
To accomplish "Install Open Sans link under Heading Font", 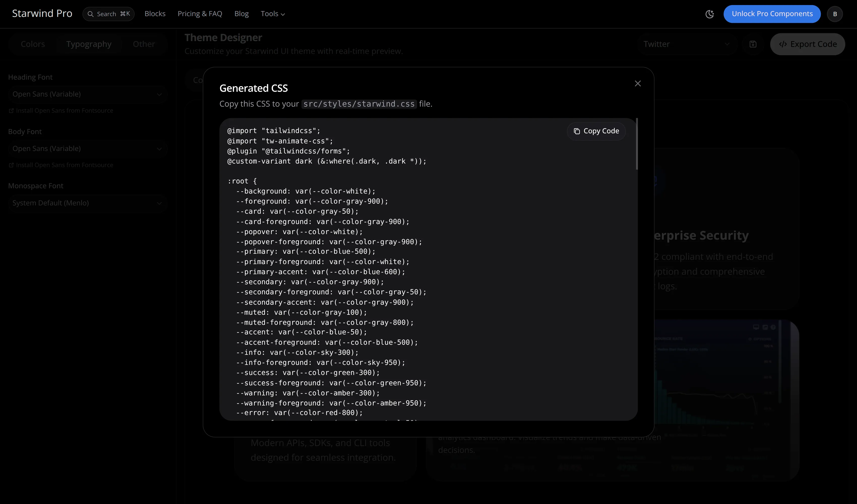I will point(61,111).
